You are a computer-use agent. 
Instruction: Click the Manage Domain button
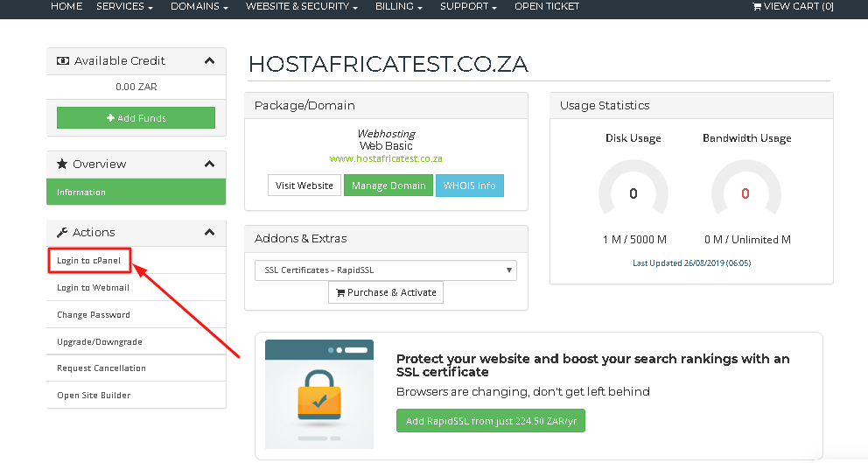coord(388,186)
